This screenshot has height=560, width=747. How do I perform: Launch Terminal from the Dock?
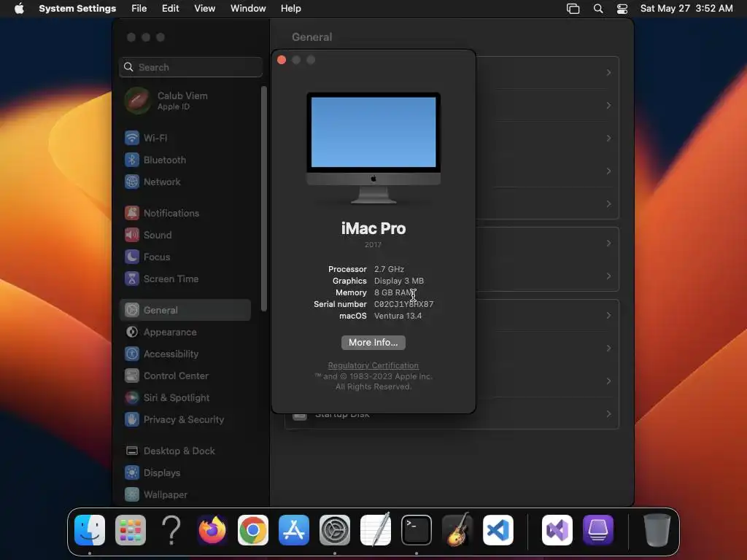pos(417,530)
